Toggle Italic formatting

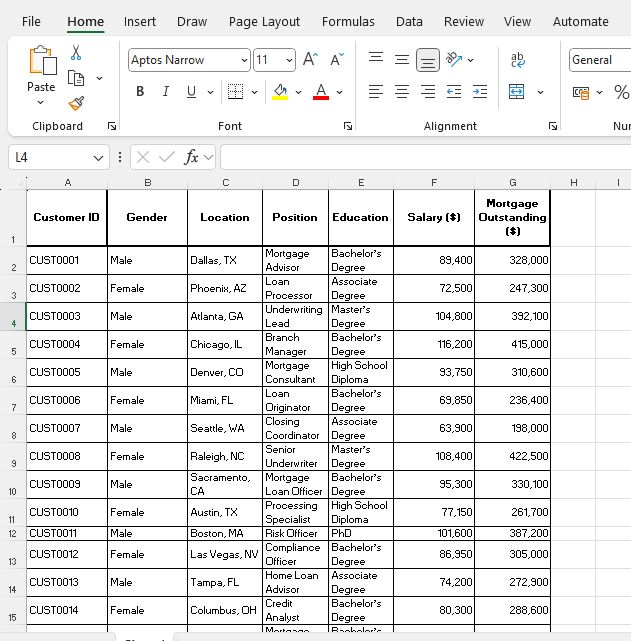pyautogui.click(x=165, y=92)
